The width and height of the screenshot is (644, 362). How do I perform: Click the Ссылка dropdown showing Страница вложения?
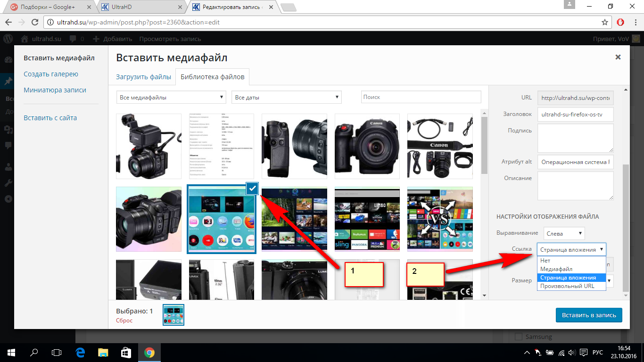(x=571, y=249)
